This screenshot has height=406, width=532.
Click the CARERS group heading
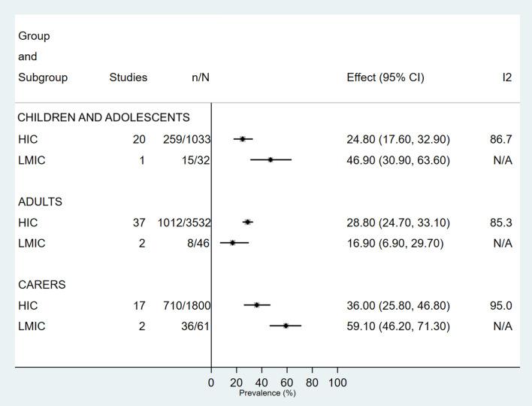pyautogui.click(x=43, y=284)
